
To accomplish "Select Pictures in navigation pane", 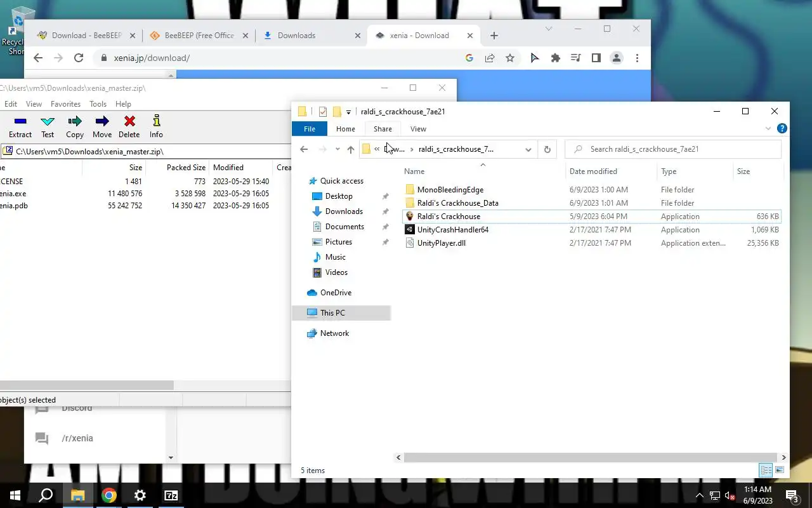I will coord(339,242).
